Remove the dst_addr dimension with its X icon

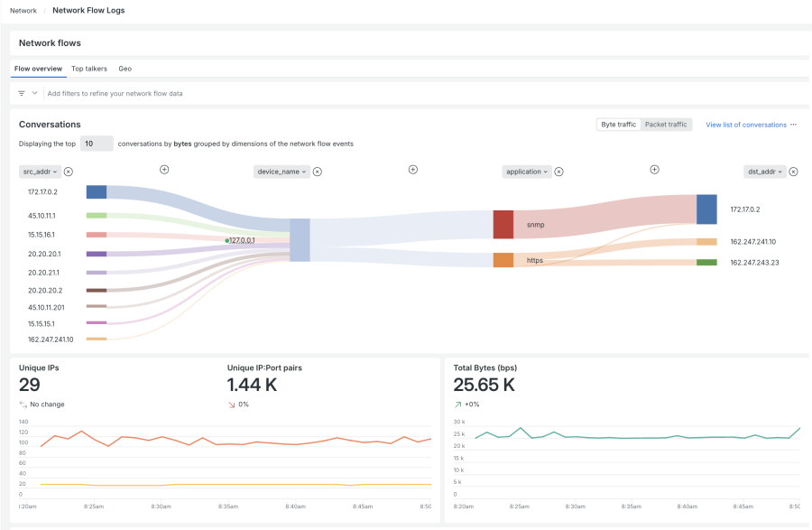click(793, 172)
